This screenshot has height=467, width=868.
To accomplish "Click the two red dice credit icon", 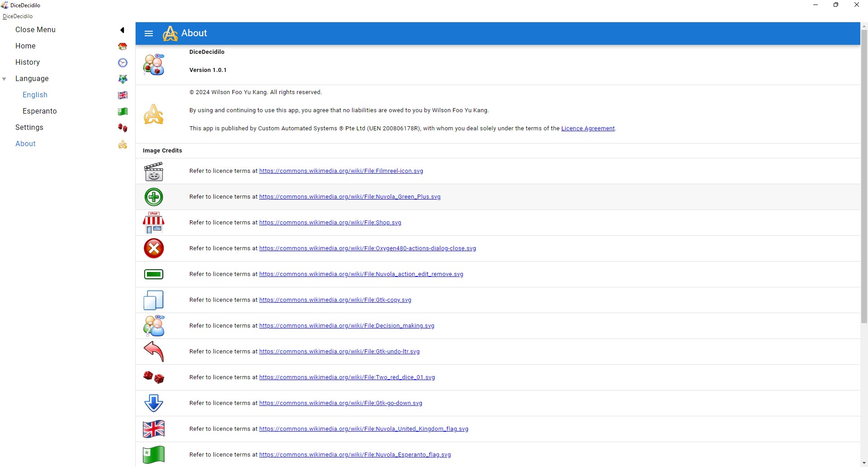I will [x=154, y=377].
